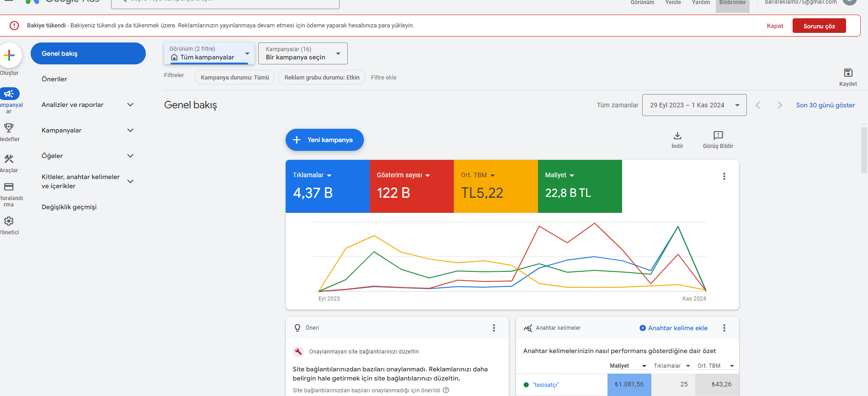Open the Öneri card three-dot menu
The image size is (868, 396).
pos(494,328)
